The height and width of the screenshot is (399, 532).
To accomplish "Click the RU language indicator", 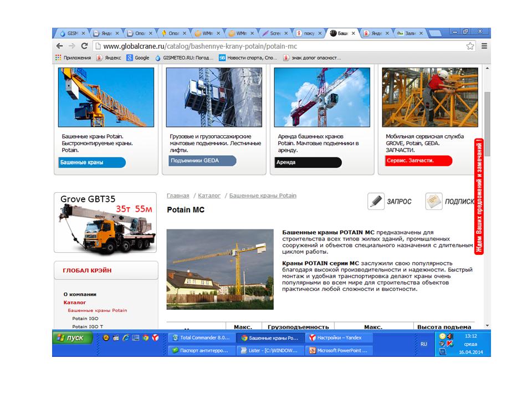I will pos(424,344).
